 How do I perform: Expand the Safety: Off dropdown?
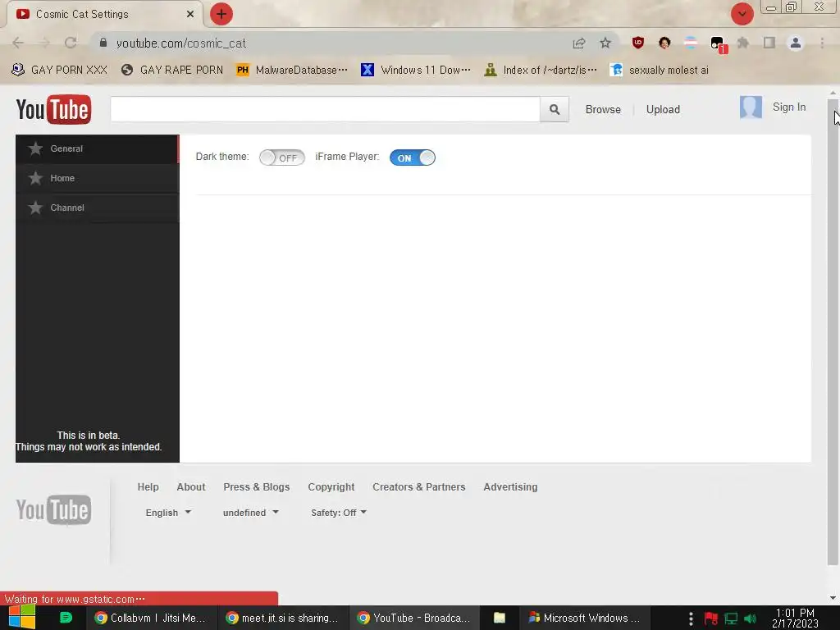[339, 513]
